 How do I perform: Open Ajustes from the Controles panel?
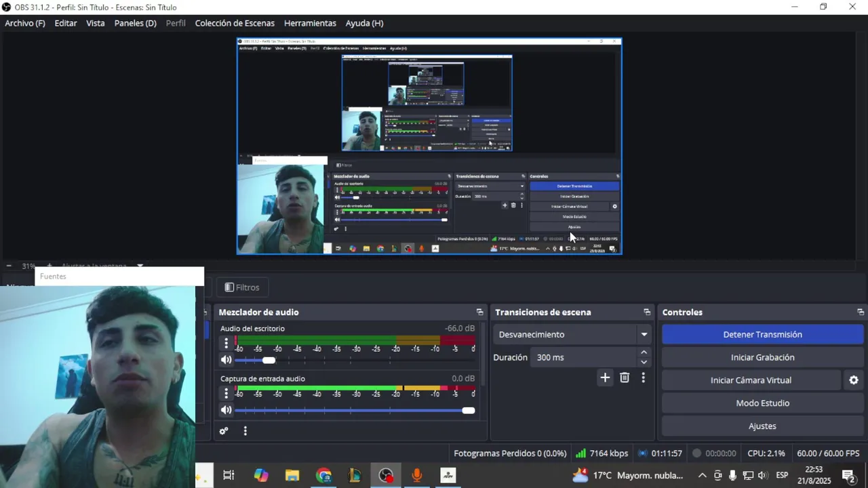pyautogui.click(x=763, y=426)
